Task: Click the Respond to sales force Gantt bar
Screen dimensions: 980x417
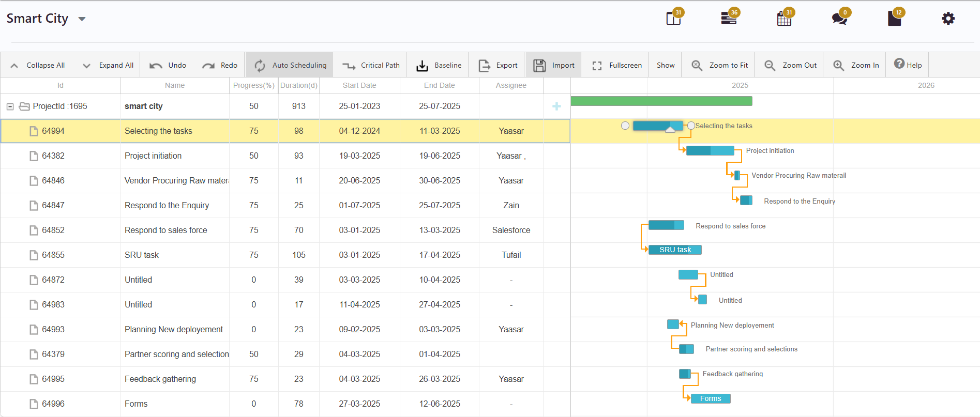Action: tap(666, 225)
